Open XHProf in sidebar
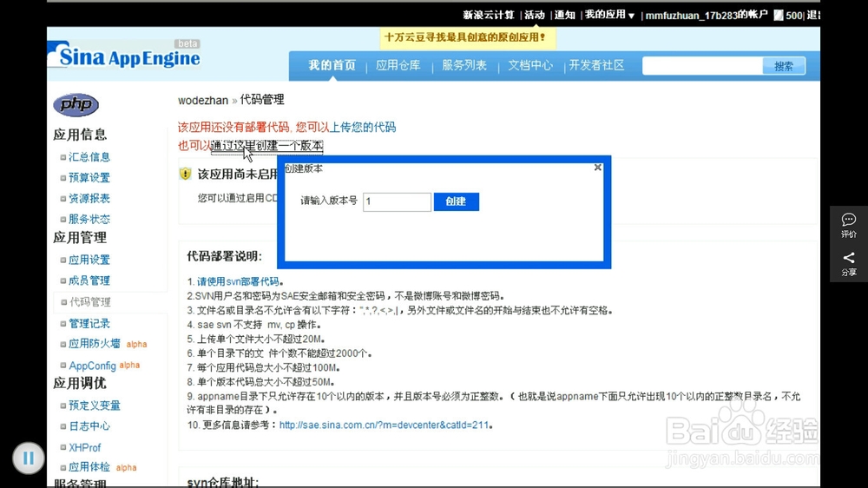 85,447
